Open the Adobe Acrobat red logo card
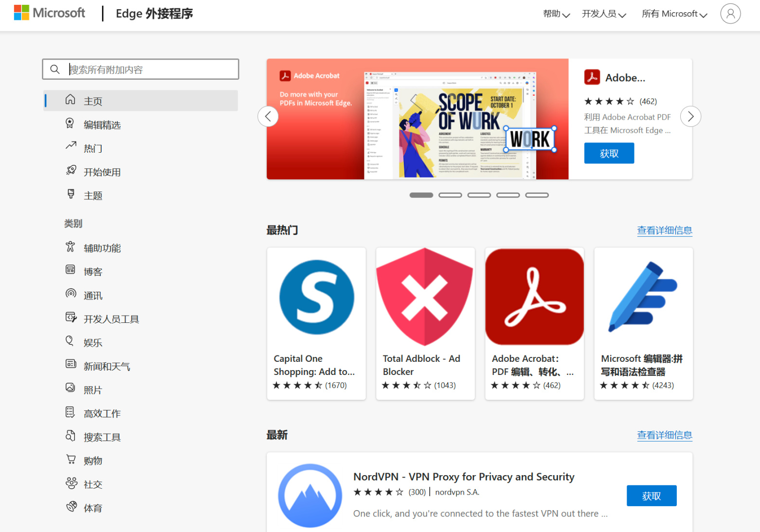The width and height of the screenshot is (760, 532). coord(534,297)
